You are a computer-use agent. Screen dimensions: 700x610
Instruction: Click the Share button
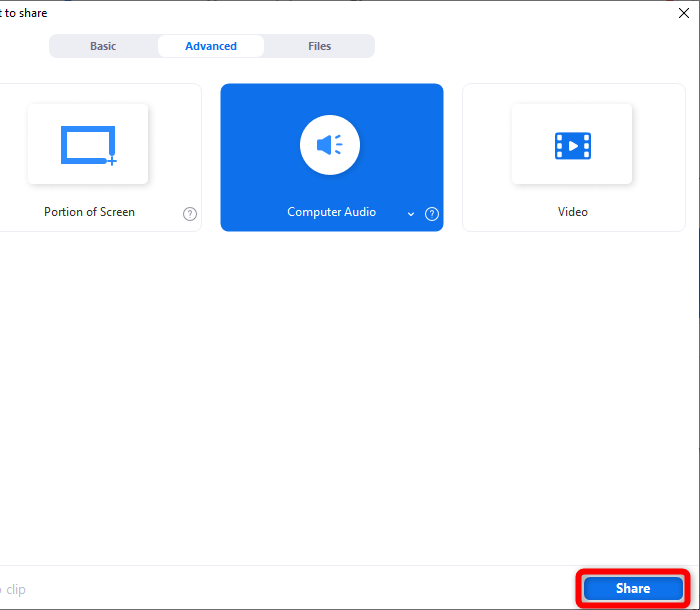click(x=633, y=588)
